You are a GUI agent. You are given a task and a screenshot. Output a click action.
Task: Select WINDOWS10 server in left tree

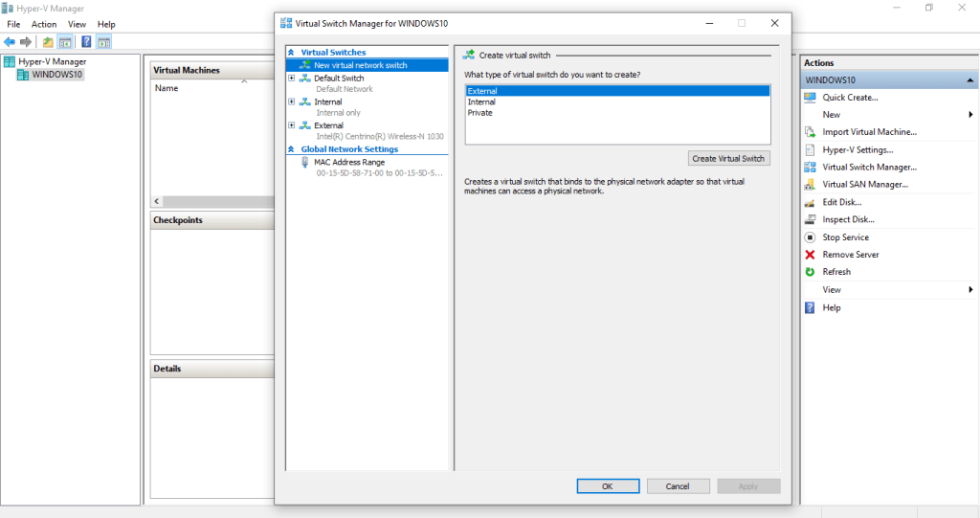(x=56, y=74)
